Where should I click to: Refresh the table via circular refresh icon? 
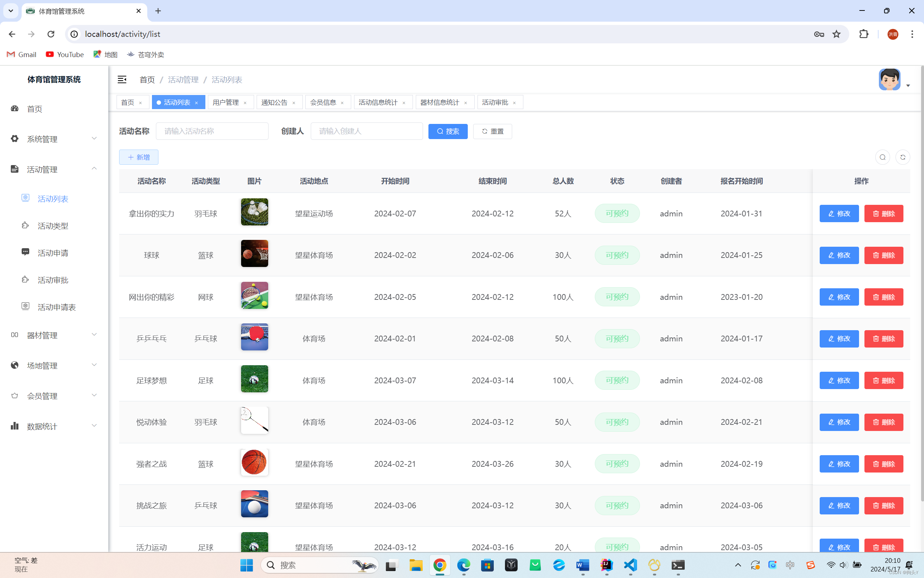[903, 157]
